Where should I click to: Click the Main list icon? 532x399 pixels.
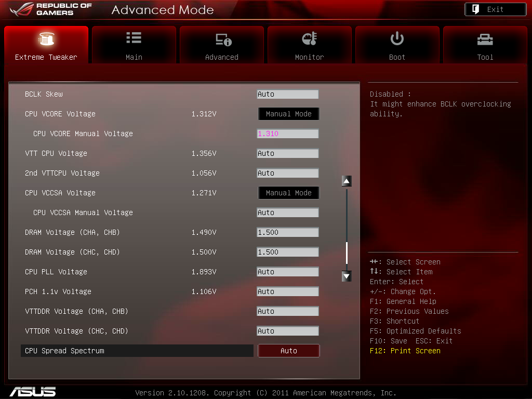pos(134,37)
